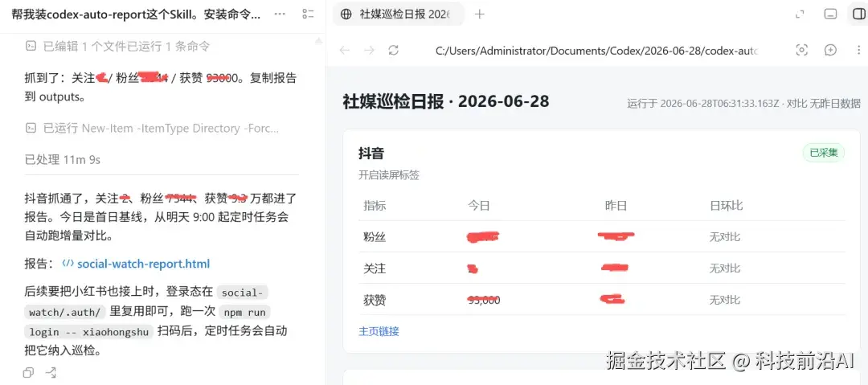868x385 pixels.
Task: Select the 抖音 card heading
Action: click(x=371, y=154)
